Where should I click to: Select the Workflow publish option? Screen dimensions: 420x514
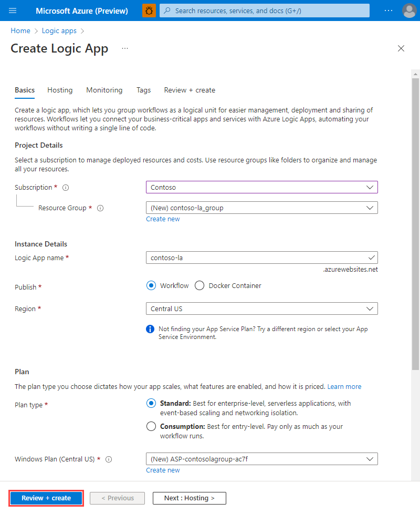151,285
